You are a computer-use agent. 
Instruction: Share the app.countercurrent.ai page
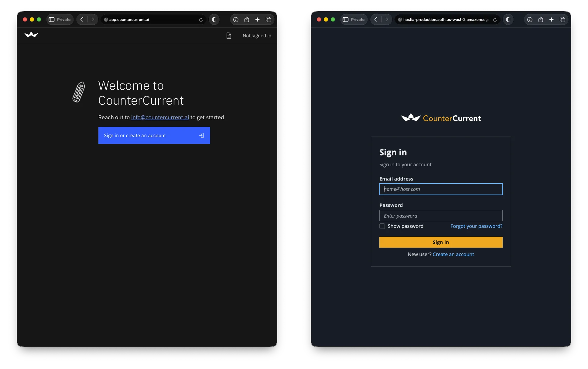(247, 19)
